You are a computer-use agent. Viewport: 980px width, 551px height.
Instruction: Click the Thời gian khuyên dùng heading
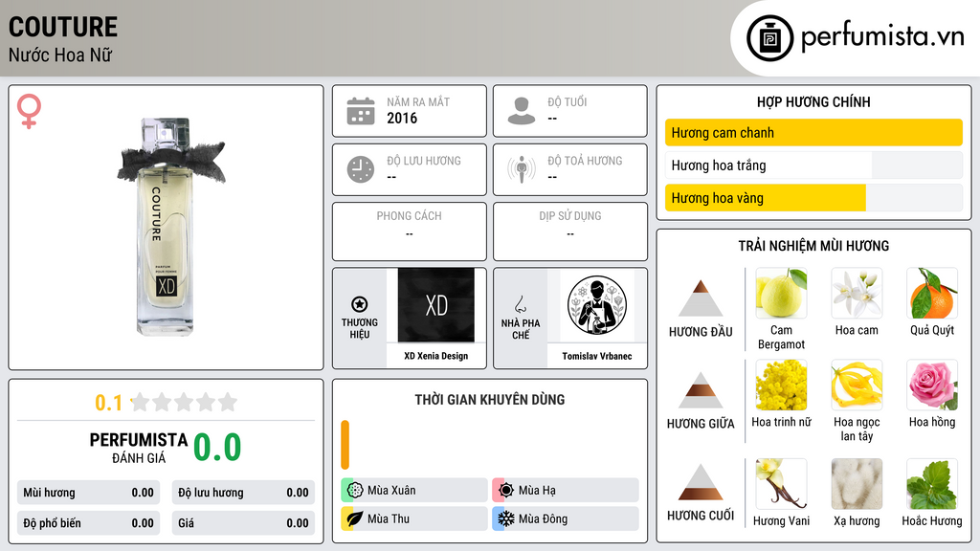tap(490, 399)
